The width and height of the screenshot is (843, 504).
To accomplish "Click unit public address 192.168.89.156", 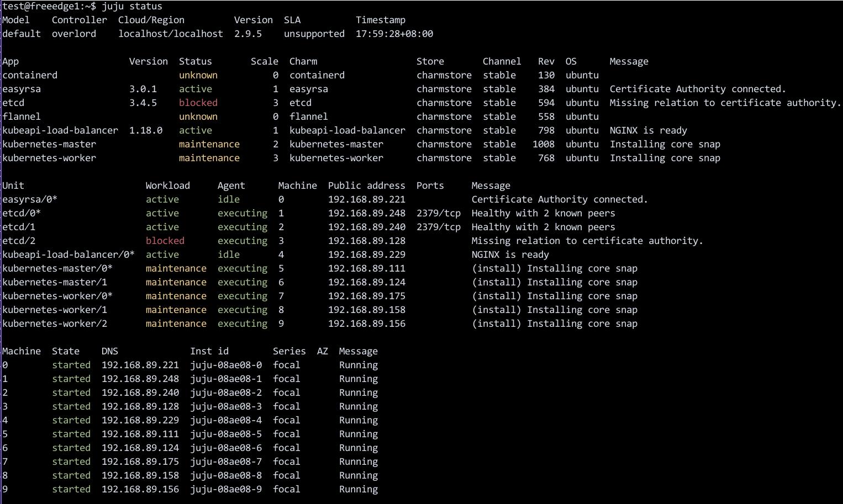I will pyautogui.click(x=367, y=323).
